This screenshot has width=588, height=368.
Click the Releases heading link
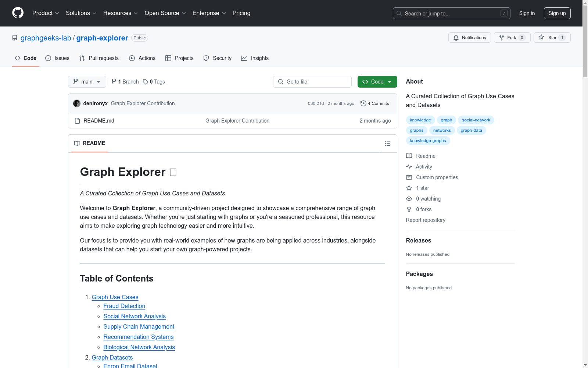coord(419,241)
